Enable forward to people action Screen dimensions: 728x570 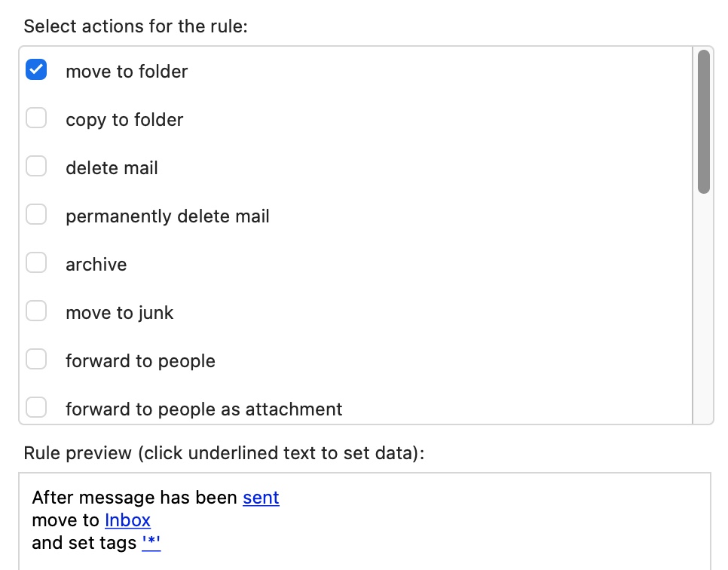tap(36, 360)
